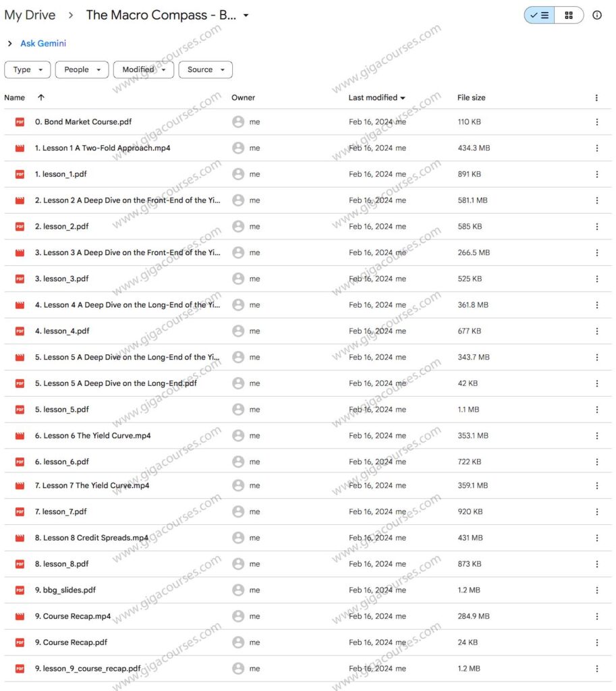Switch to grid layout view
Image resolution: width=616 pixels, height=691 pixels.
tap(569, 16)
